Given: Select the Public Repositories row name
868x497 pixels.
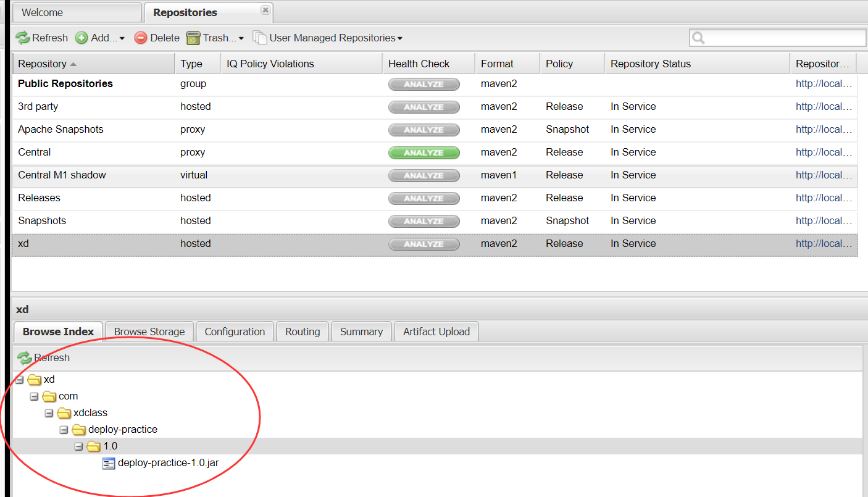Looking at the screenshot, I should click(65, 84).
